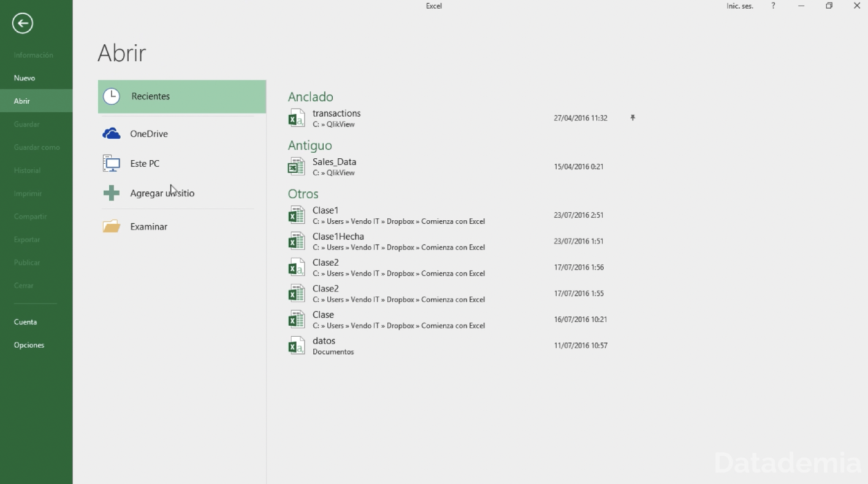Open Opciones from the sidebar
The height and width of the screenshot is (484, 868).
pyautogui.click(x=29, y=345)
